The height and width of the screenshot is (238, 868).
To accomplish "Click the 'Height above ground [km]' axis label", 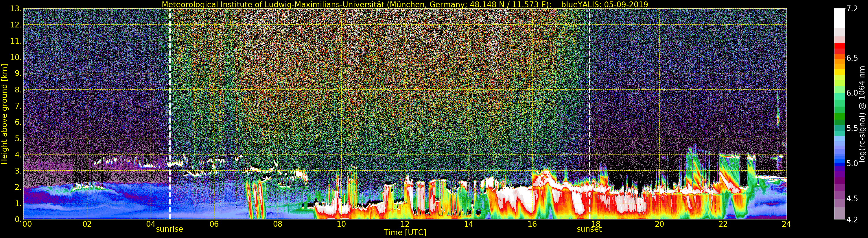I will click(x=4, y=114).
